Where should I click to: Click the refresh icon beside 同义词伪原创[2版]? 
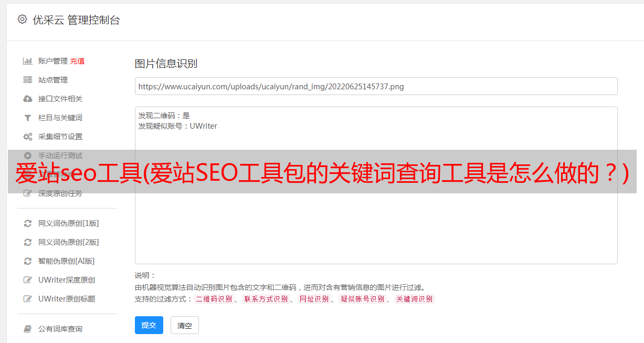(28, 242)
